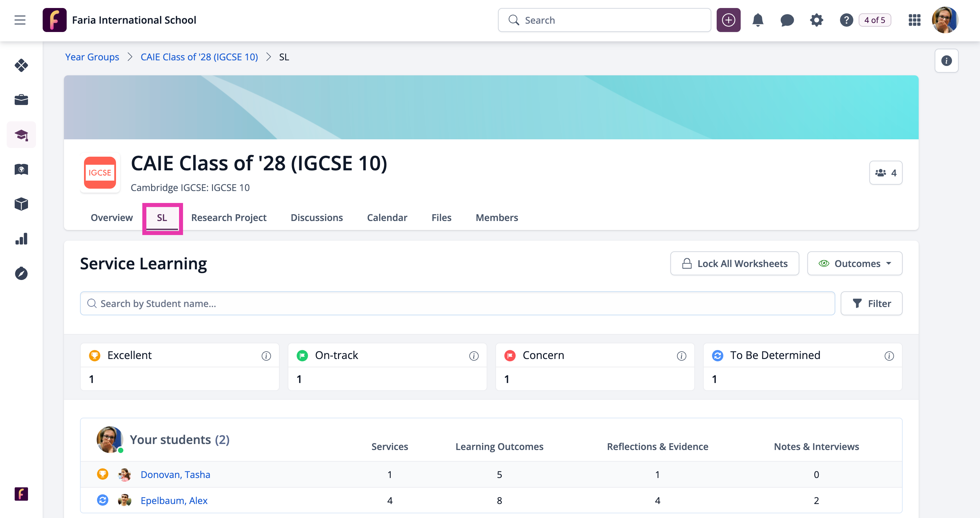Show info for Concern status
This screenshot has width=980, height=518.
pyautogui.click(x=681, y=356)
